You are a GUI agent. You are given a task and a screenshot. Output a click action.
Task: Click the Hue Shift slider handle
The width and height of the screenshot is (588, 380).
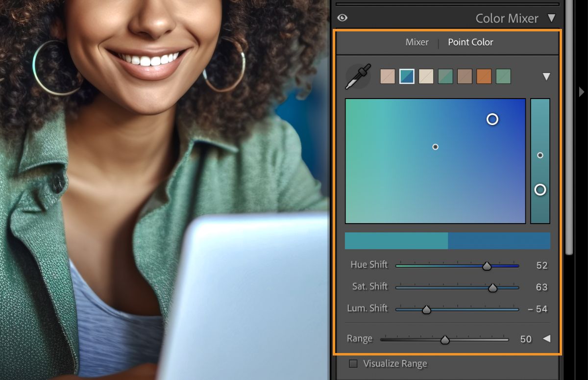pyautogui.click(x=488, y=265)
